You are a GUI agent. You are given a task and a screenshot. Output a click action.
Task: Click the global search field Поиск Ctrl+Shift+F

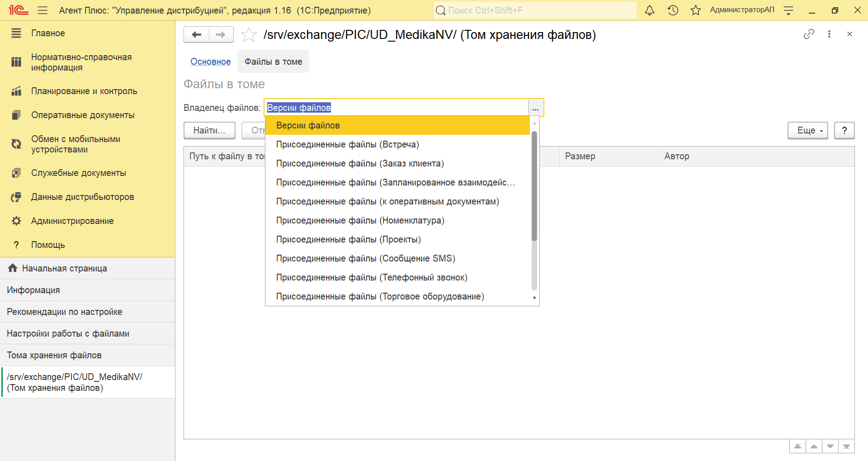coord(535,10)
